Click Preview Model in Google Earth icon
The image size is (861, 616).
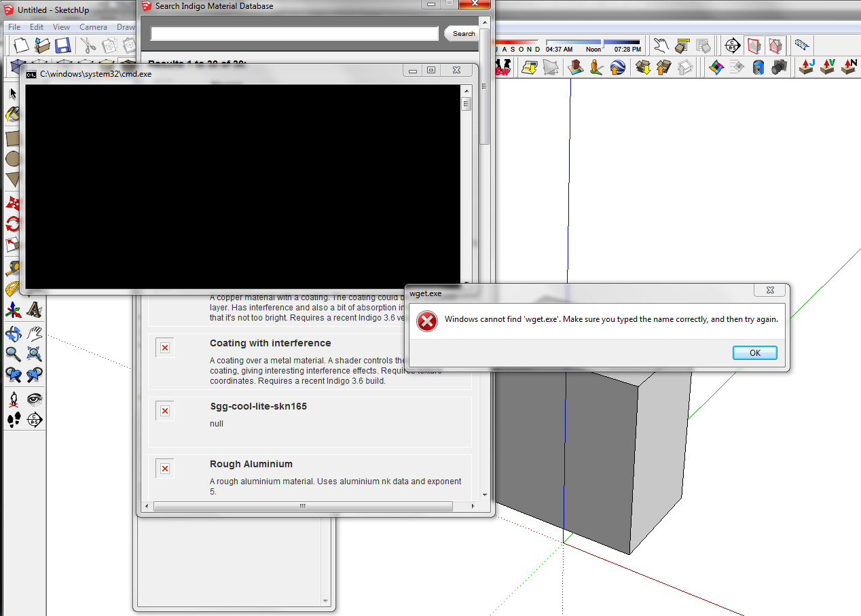coord(617,67)
